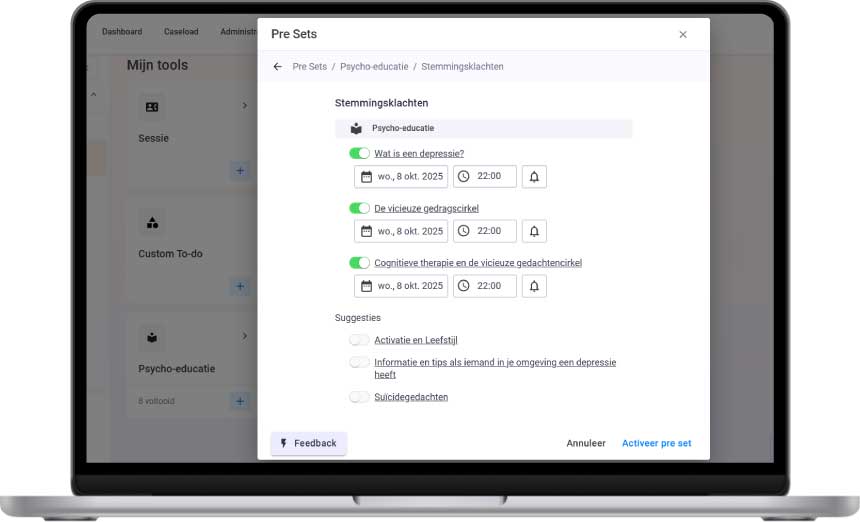Expand the Sessie card chevron
Viewport: 860px width, 522px height.
245,105
